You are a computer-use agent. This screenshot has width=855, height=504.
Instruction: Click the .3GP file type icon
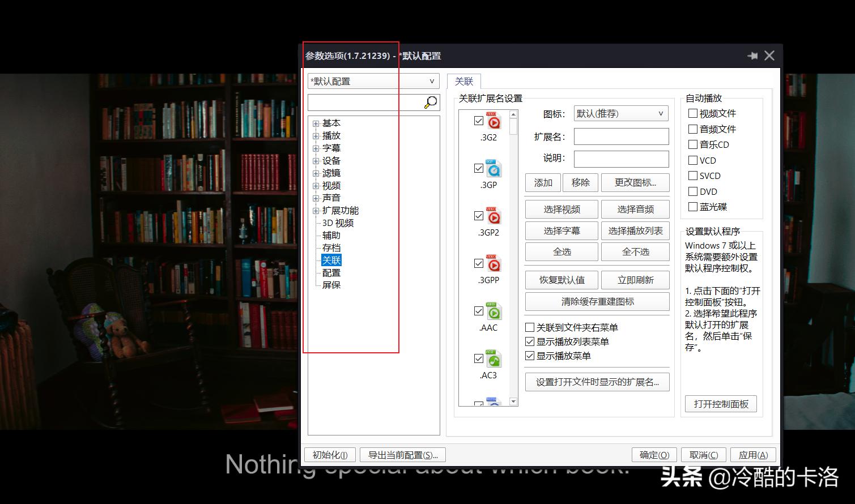(494, 168)
